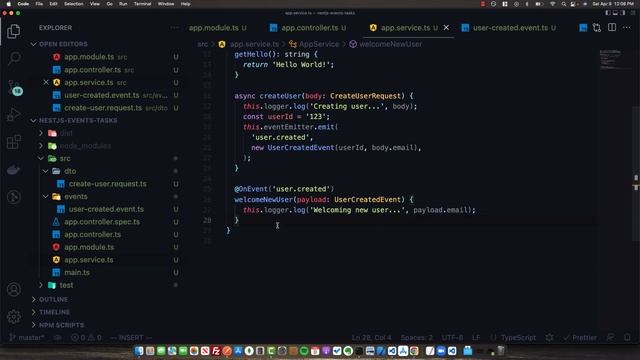
Task: Open the Manage gear in activity bar
Action: pos(14,316)
